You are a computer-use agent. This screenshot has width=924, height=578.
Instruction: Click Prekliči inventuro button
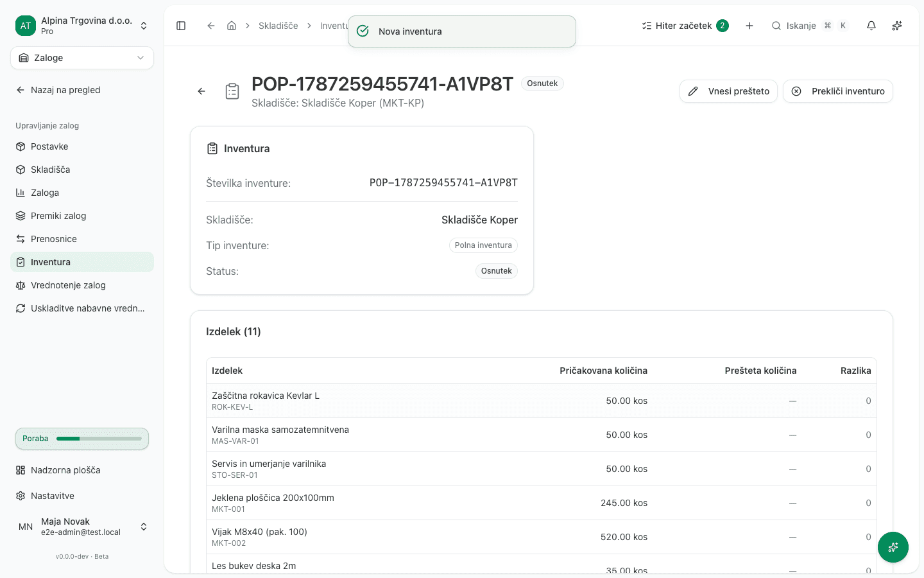pos(838,91)
